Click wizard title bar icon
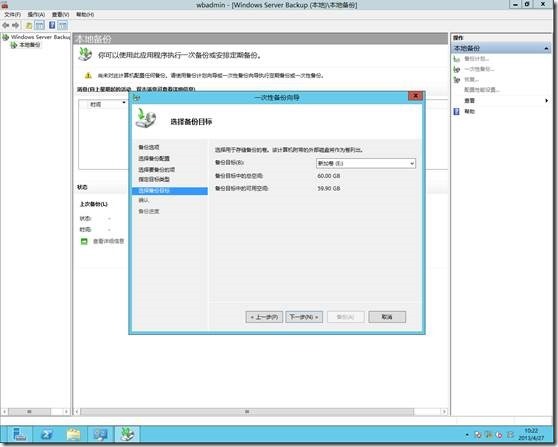The height and width of the screenshot is (447, 558). tap(136, 98)
